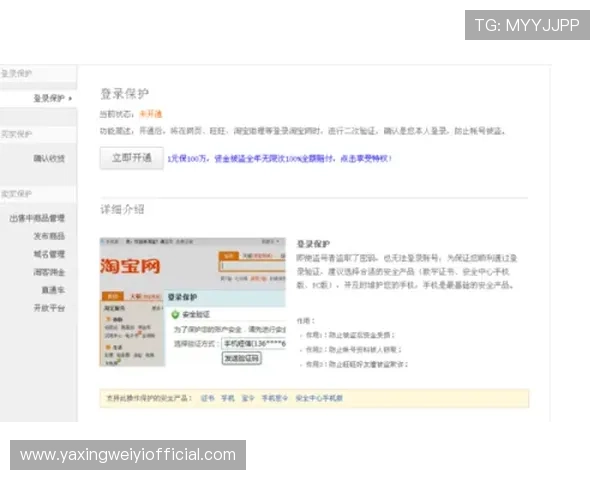The width and height of the screenshot is (600, 480).
Task: Open 确认收货 in the sidebar
Action: click(49, 158)
